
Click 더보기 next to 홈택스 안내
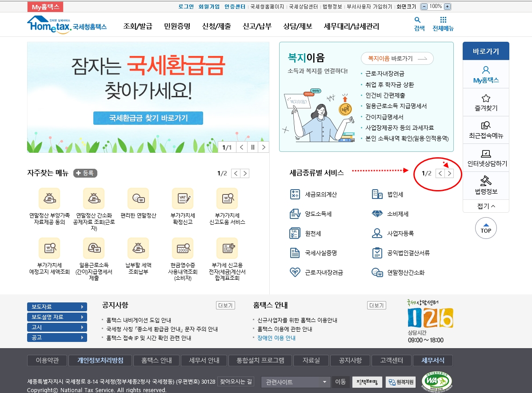376,305
